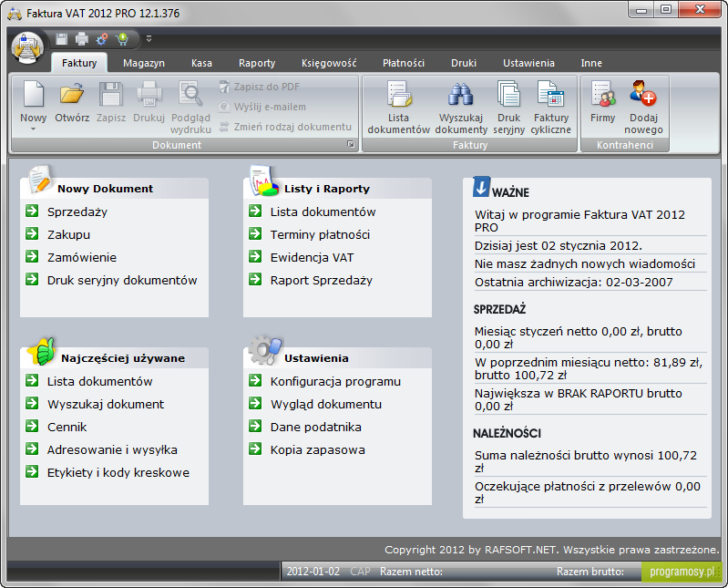The height and width of the screenshot is (588, 728).
Task: Open the dropdown arrow under Nowy
Action: (33, 129)
